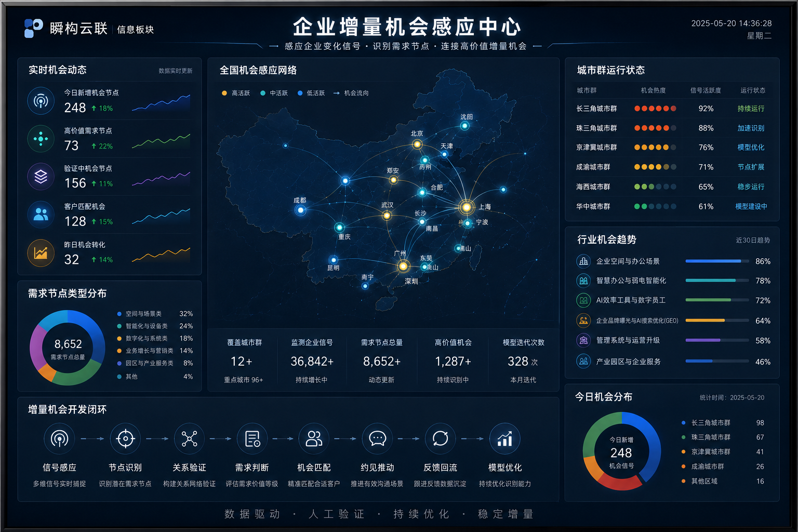Click the 信号活跃度 column header
Image resolution: width=798 pixels, height=532 pixels.
tap(706, 90)
